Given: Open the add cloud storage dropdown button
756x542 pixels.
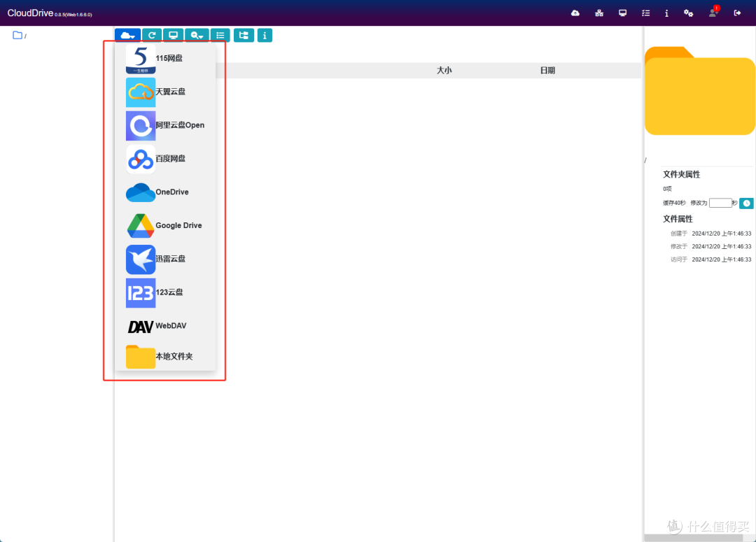Looking at the screenshot, I should pos(128,35).
